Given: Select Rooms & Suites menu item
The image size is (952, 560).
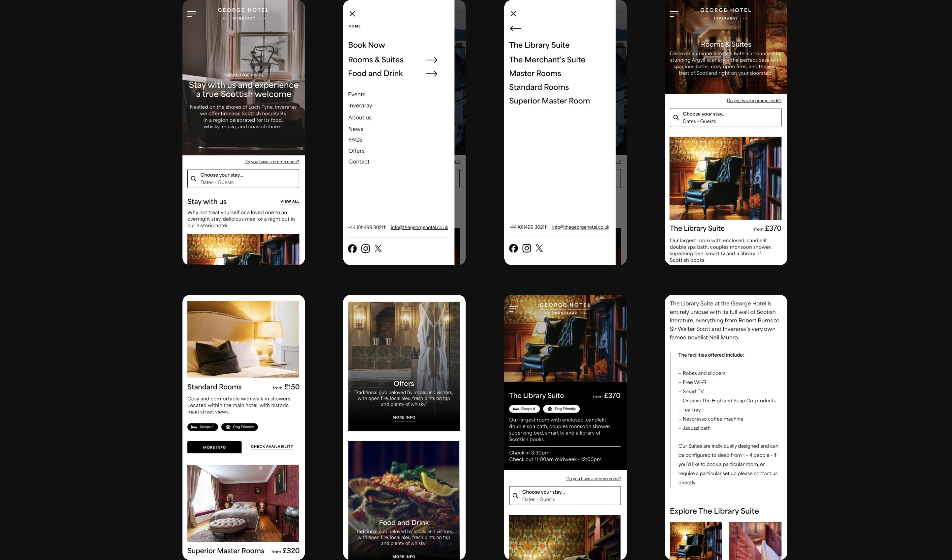Looking at the screenshot, I should coord(376,60).
